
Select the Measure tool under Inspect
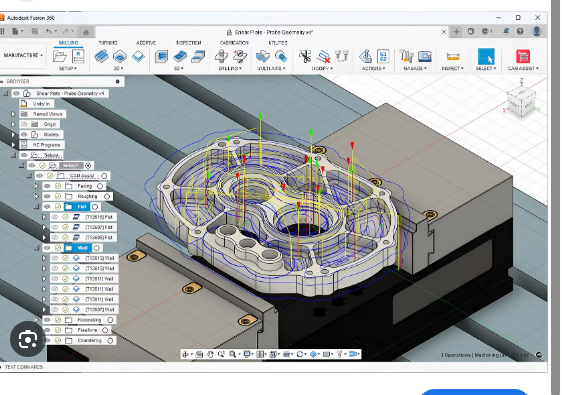pyautogui.click(x=453, y=56)
